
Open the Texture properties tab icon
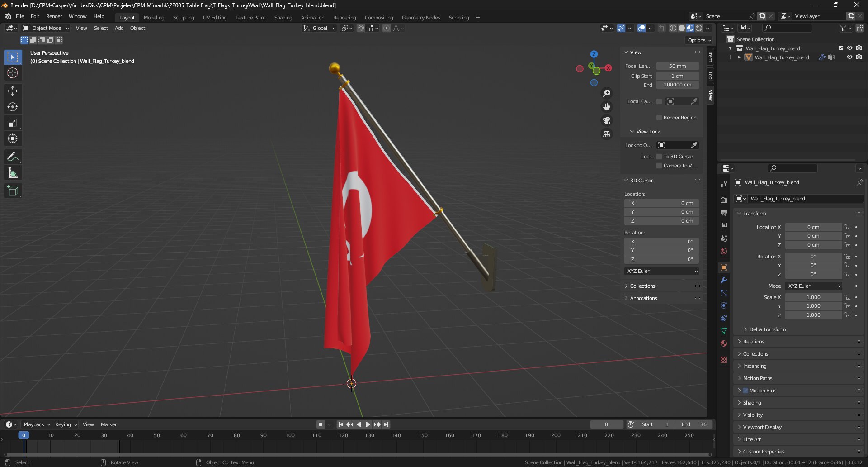click(x=724, y=360)
